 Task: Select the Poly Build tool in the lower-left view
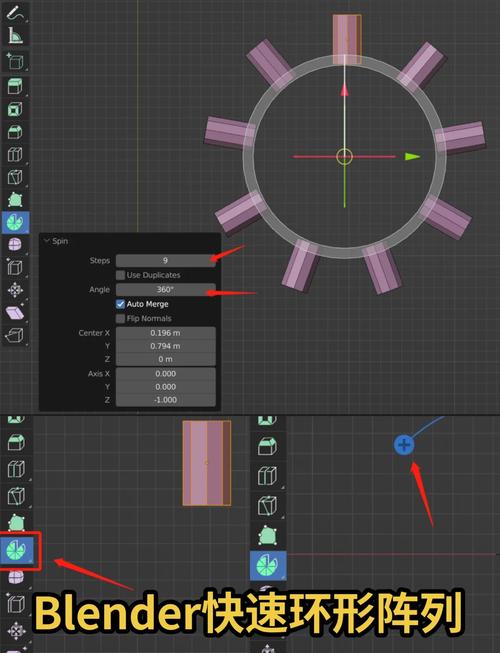tap(16, 523)
